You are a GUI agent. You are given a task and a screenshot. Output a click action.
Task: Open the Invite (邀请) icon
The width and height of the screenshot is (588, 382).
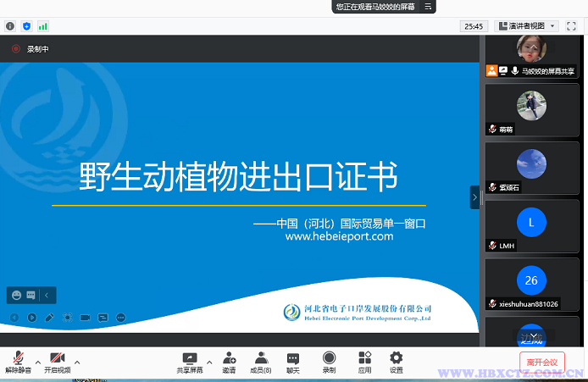tap(229, 359)
